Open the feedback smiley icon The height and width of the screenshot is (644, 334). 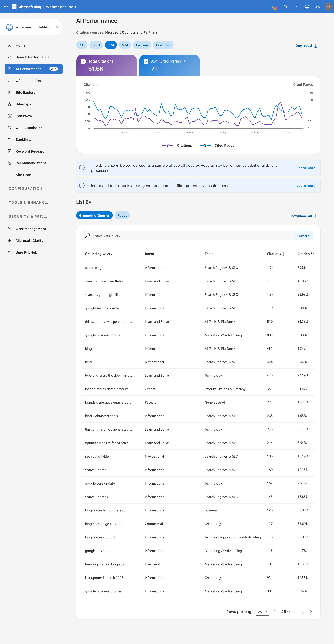tap(307, 7)
